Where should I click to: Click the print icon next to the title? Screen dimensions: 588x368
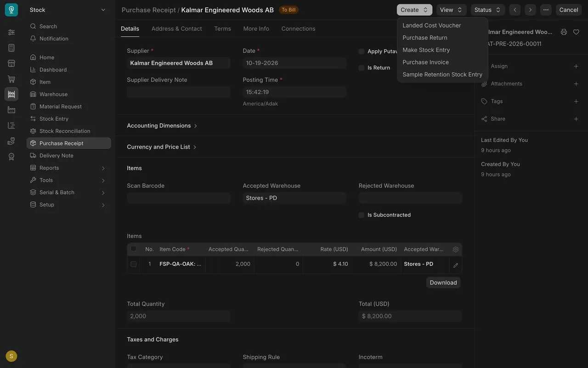(x=564, y=32)
